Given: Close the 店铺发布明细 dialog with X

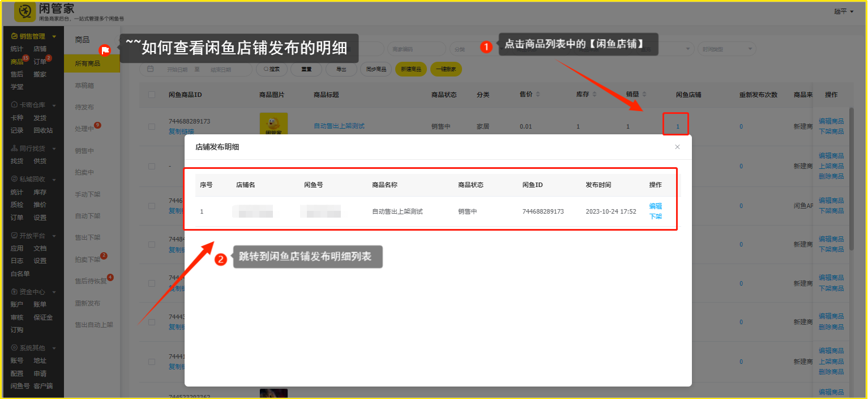Looking at the screenshot, I should pyautogui.click(x=677, y=147).
